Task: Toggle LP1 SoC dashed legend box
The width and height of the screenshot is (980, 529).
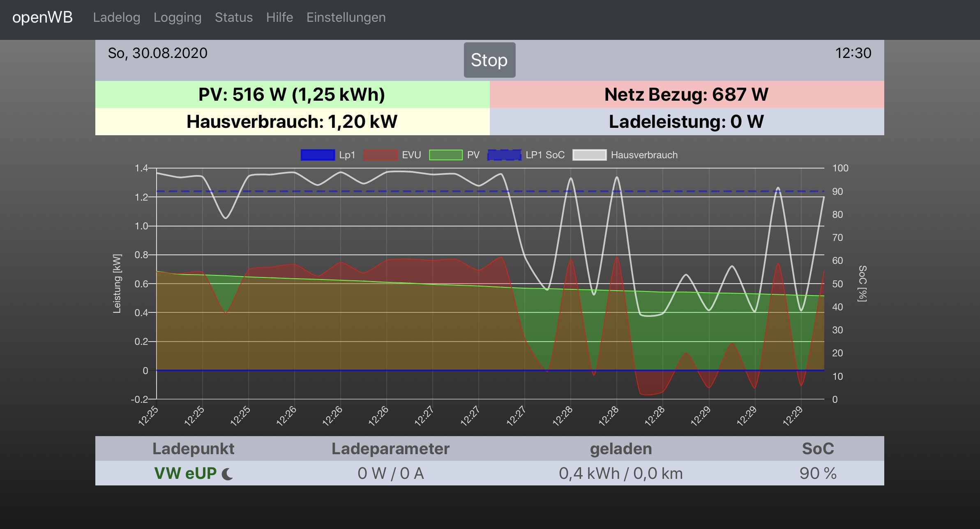Action: click(x=504, y=155)
